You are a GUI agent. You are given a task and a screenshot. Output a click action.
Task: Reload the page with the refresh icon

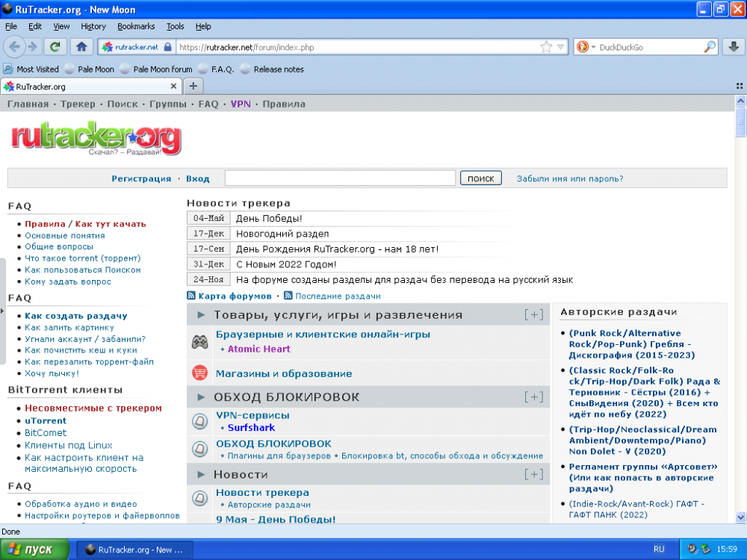55,46
